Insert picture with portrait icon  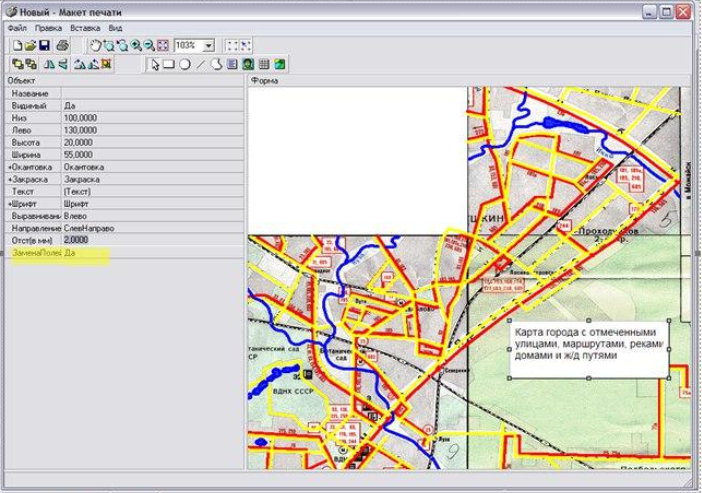248,64
